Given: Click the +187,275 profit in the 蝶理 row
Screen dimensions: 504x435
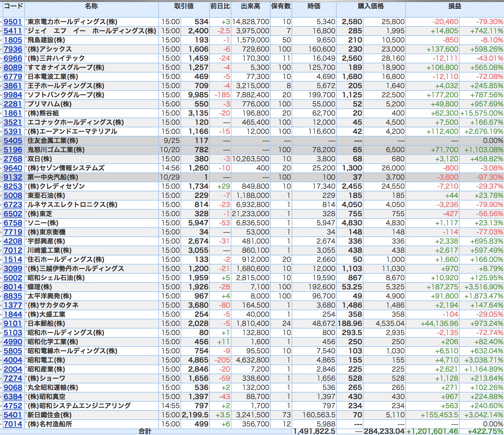Looking at the screenshot, I should (x=442, y=287).
